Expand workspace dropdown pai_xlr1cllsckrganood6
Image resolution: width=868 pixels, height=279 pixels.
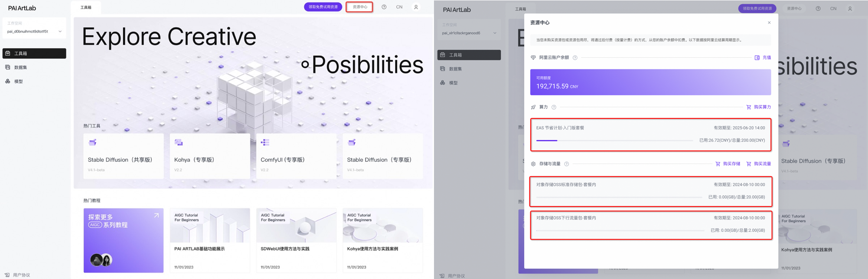pos(495,33)
